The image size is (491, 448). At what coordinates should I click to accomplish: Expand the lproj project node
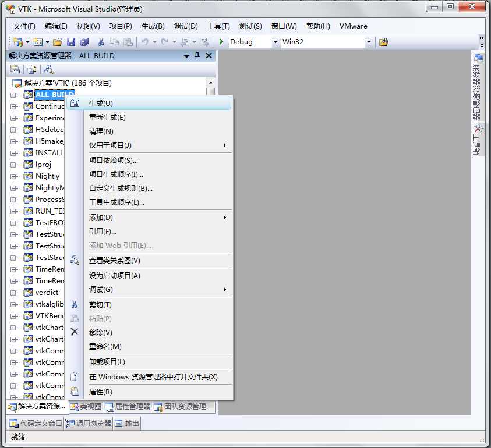(13, 165)
